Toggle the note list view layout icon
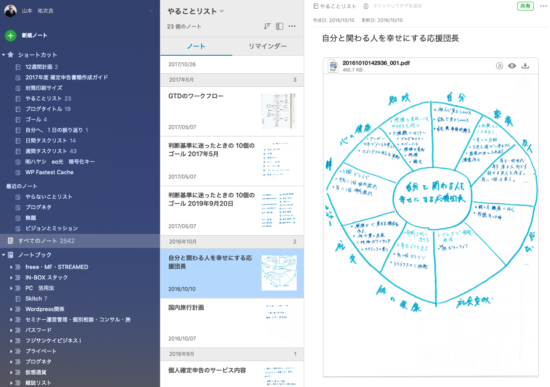Screen dimensions: 550x387 click(280, 26)
